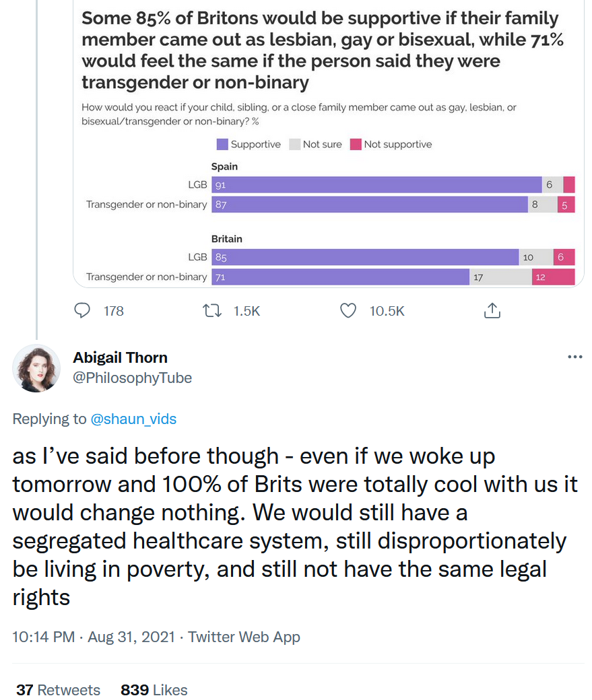This screenshot has width=592, height=700.
Task: Click the 10:14 PM Aug 31, 2021 timestamp
Action: (x=94, y=637)
